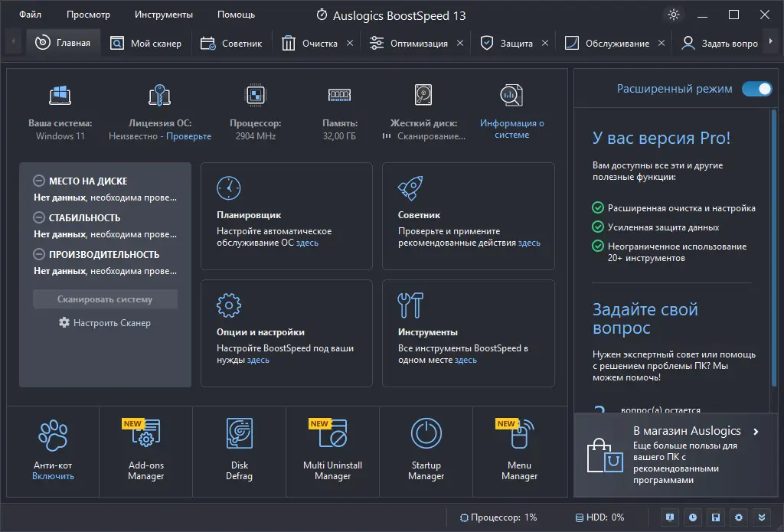Screen dimensions: 784x532
Task: Open the Disk Defrag tool
Action: pos(239,450)
